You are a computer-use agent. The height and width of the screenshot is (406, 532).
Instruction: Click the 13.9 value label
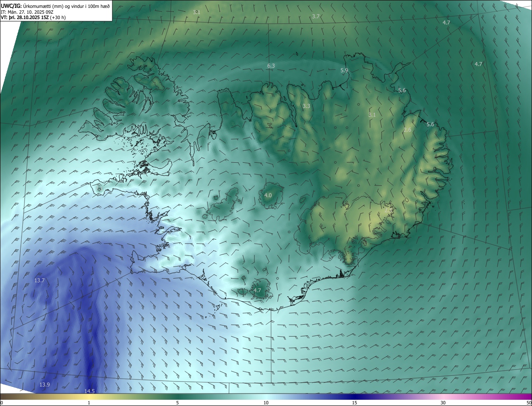[44, 385]
